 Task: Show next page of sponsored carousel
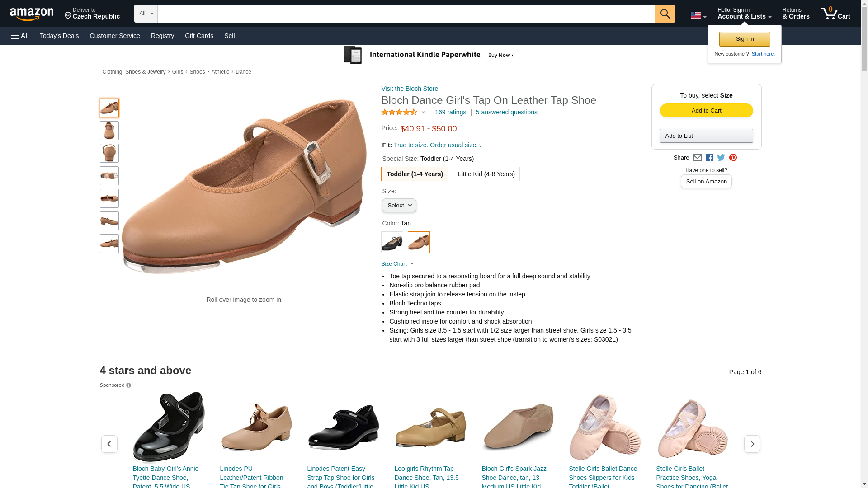(x=752, y=444)
